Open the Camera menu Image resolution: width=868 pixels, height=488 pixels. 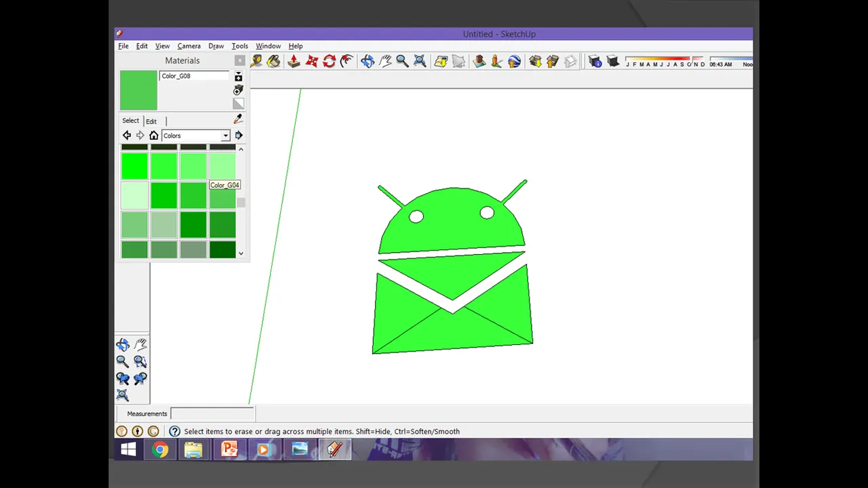point(189,46)
